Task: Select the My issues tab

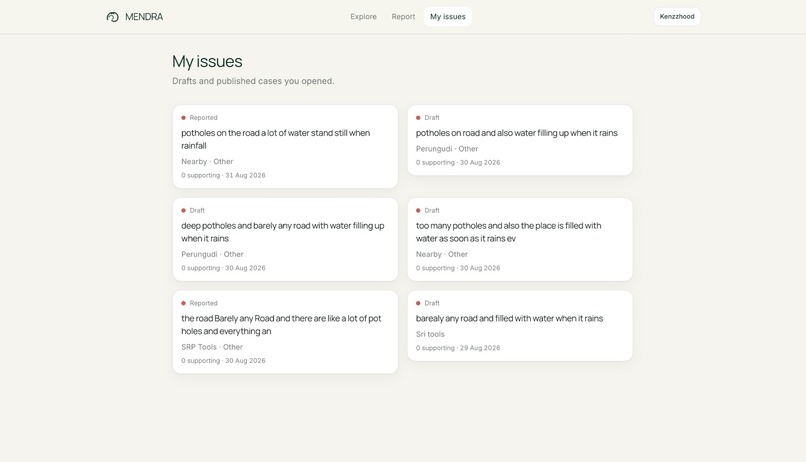Action: tap(448, 16)
